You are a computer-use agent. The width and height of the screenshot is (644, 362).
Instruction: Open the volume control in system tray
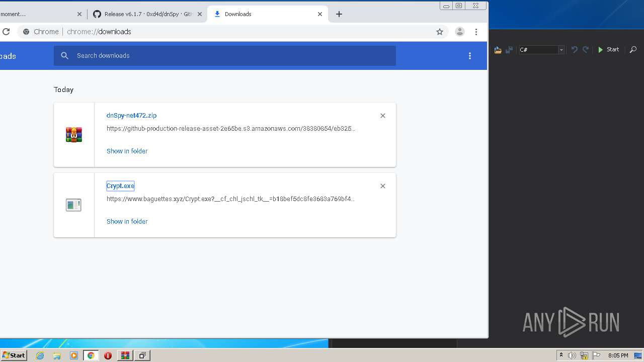(x=572, y=355)
